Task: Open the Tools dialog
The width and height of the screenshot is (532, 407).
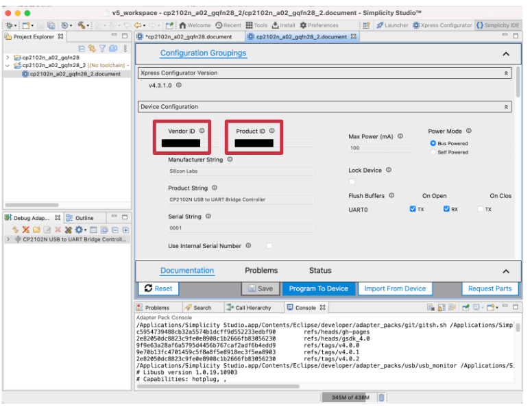Action: (257, 25)
